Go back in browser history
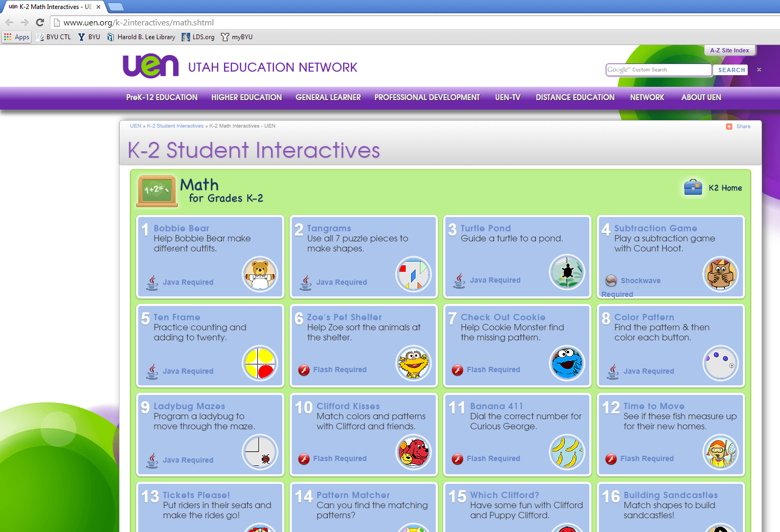The width and height of the screenshot is (780, 532). (x=10, y=22)
